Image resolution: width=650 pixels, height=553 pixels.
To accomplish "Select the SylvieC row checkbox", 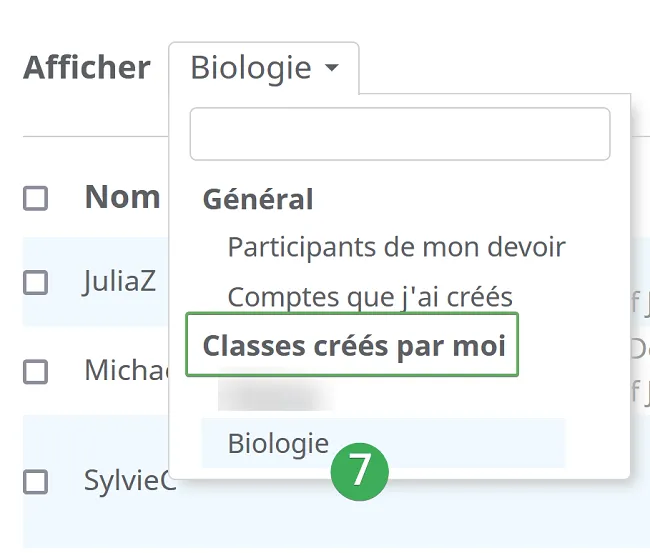I will tap(35, 482).
